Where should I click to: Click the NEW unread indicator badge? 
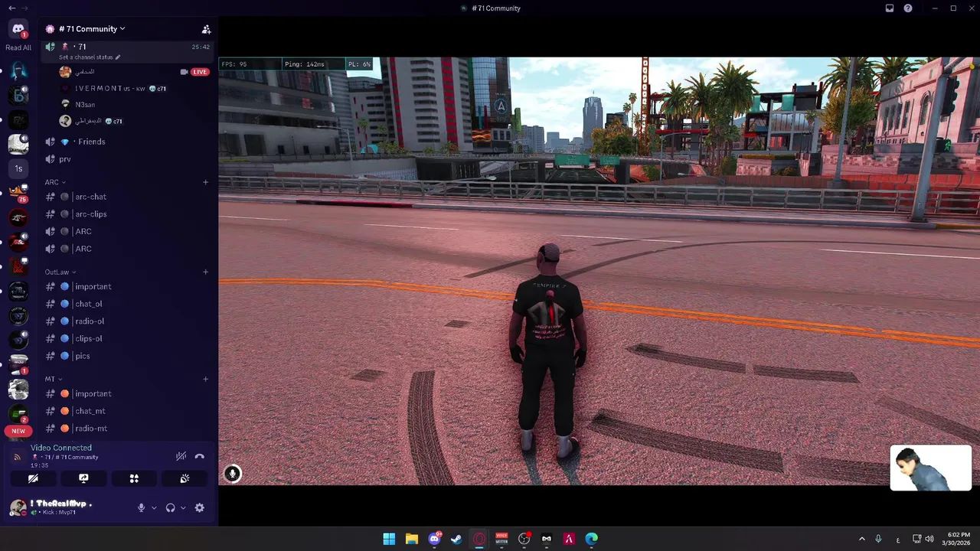18,431
